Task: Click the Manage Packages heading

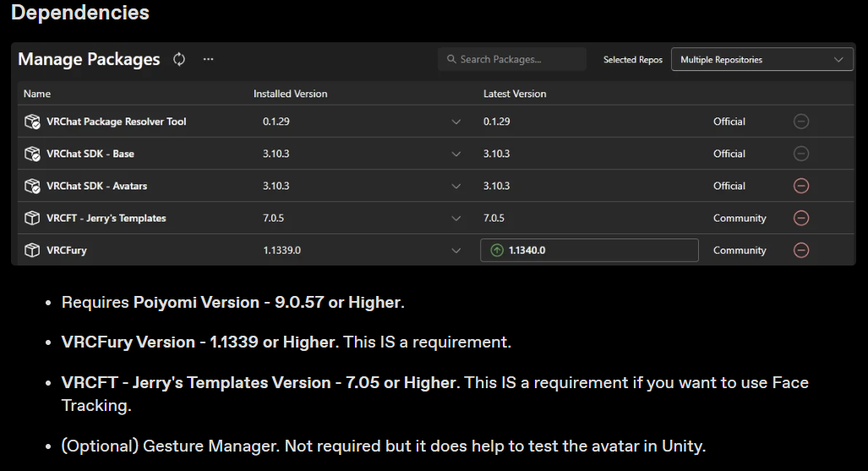Action: (x=89, y=58)
